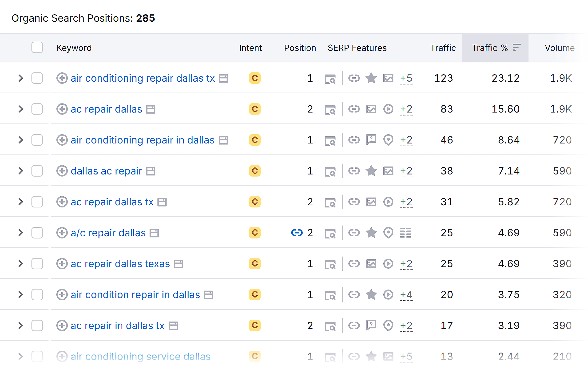
Task: Click local pack pin icon in 'air conditioning repair in dallas' row
Action: (x=388, y=140)
